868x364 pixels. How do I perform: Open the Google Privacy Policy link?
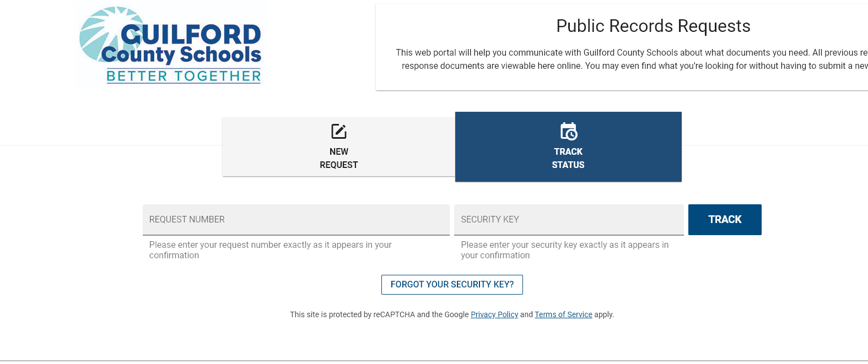[494, 314]
